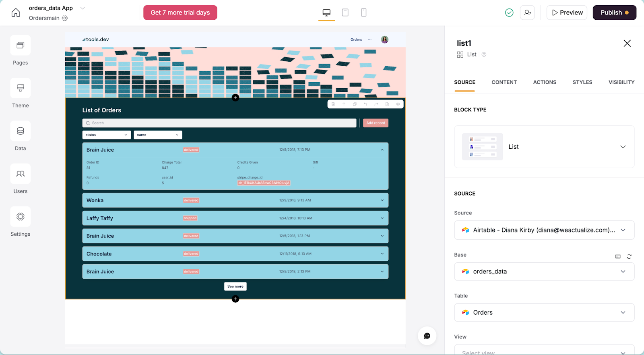Click See more button
Screen dimensions: 644x355
click(235, 286)
